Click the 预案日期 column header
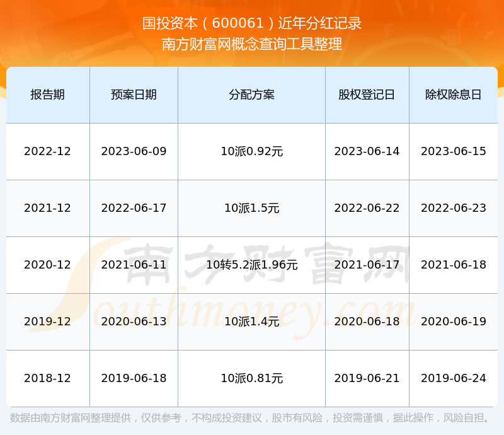 coord(134,95)
